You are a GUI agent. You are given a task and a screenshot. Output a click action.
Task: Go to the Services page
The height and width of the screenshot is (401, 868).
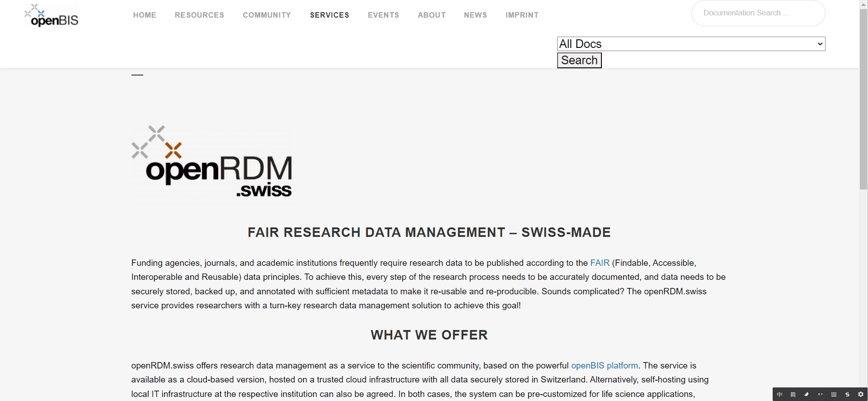tap(329, 15)
